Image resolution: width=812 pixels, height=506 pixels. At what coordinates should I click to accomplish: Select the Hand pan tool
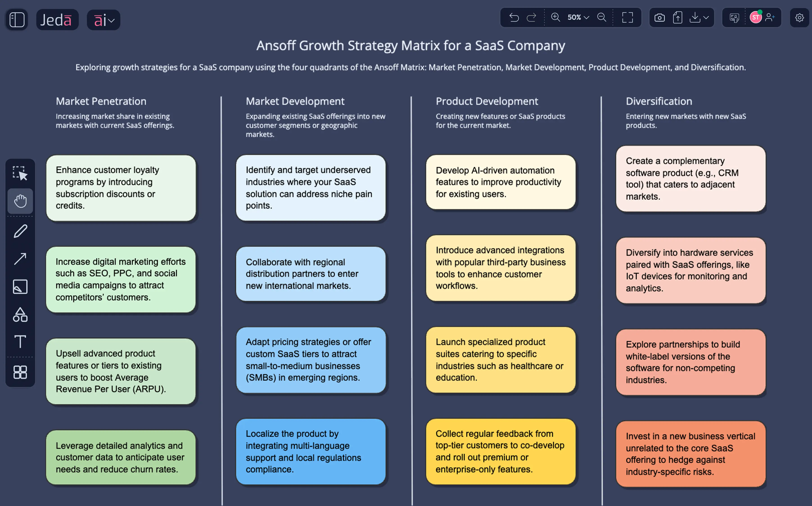pos(20,201)
